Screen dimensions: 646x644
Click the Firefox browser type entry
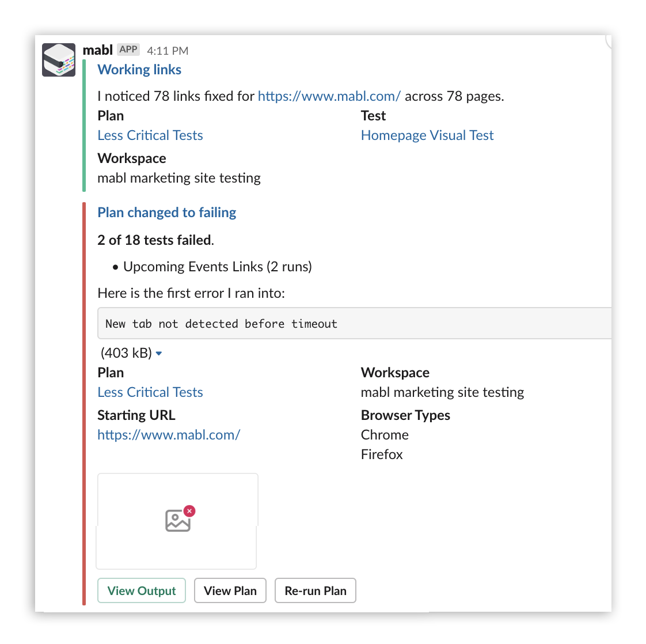(382, 454)
